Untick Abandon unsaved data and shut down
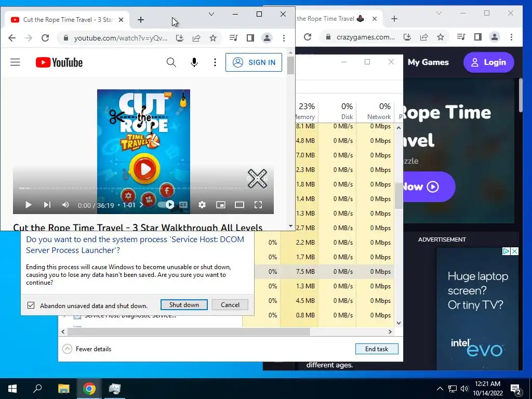Viewport: 532px width, 399px height. tap(31, 305)
